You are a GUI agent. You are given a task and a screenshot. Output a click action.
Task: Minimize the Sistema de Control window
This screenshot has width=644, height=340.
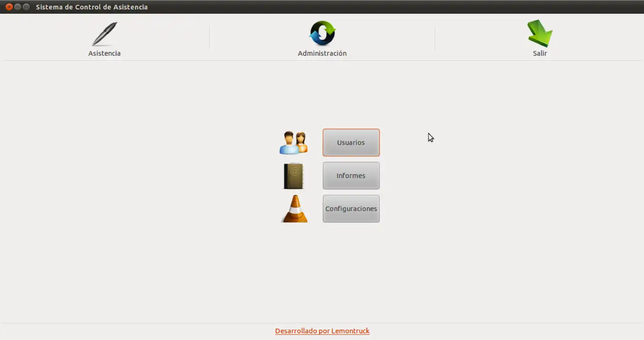coord(18,7)
